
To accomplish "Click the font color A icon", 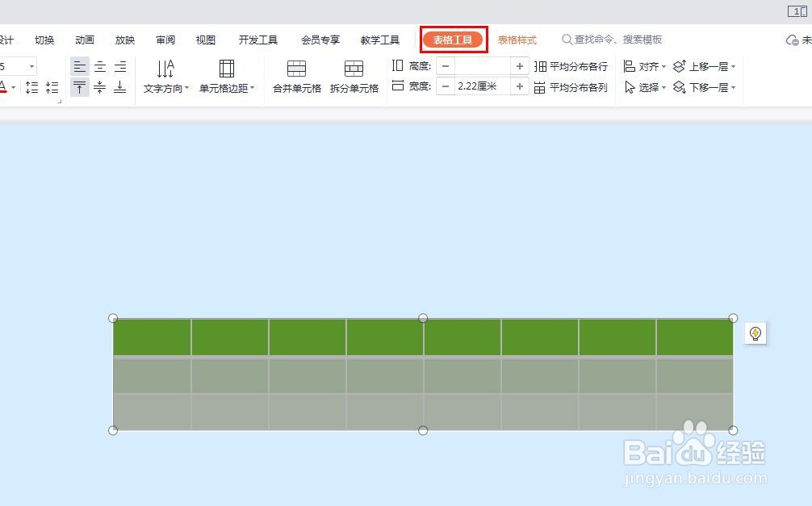I will tap(3, 87).
